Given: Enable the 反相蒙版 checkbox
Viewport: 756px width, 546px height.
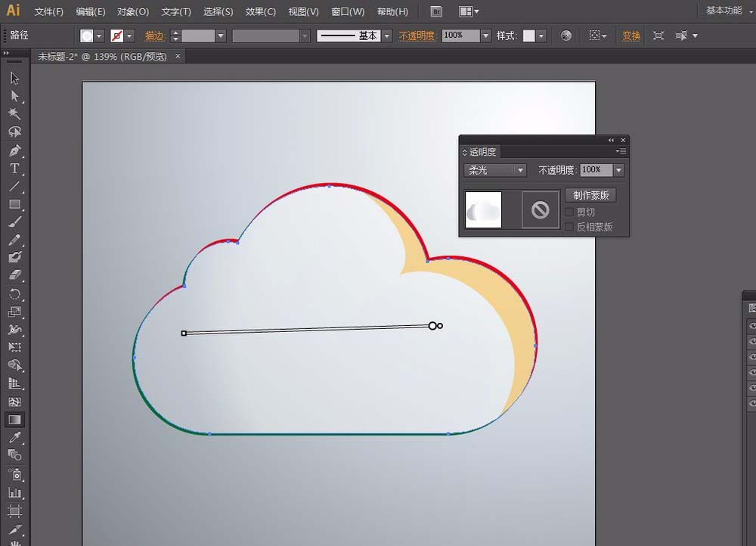Looking at the screenshot, I should click(569, 227).
